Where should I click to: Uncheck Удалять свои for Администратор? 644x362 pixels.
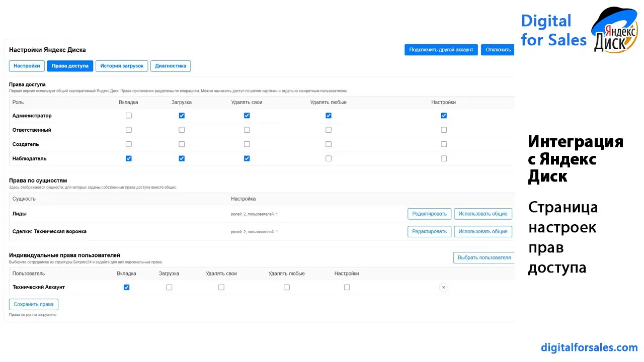pos(247,116)
